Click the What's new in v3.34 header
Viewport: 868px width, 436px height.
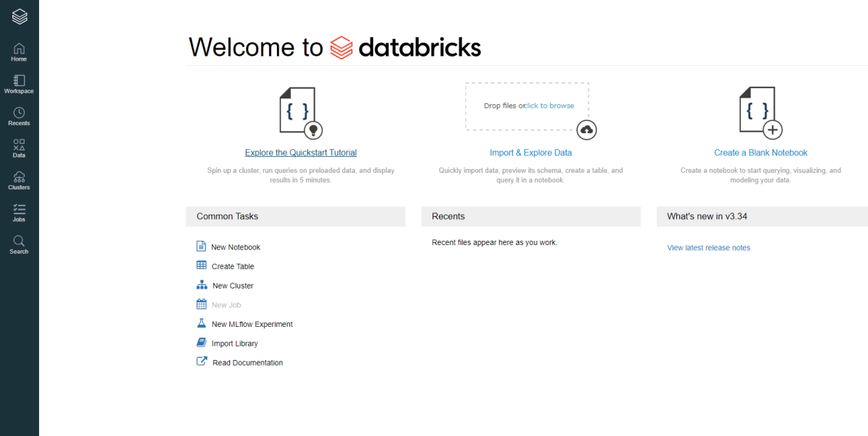tap(762, 216)
